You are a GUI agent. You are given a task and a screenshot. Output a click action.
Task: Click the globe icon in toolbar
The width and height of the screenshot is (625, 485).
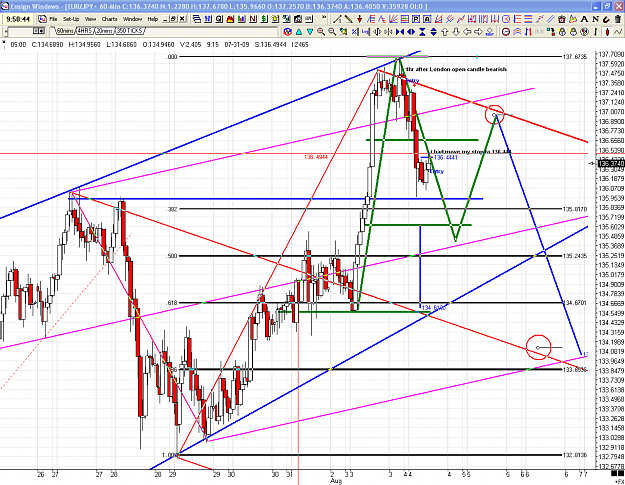pos(584,31)
